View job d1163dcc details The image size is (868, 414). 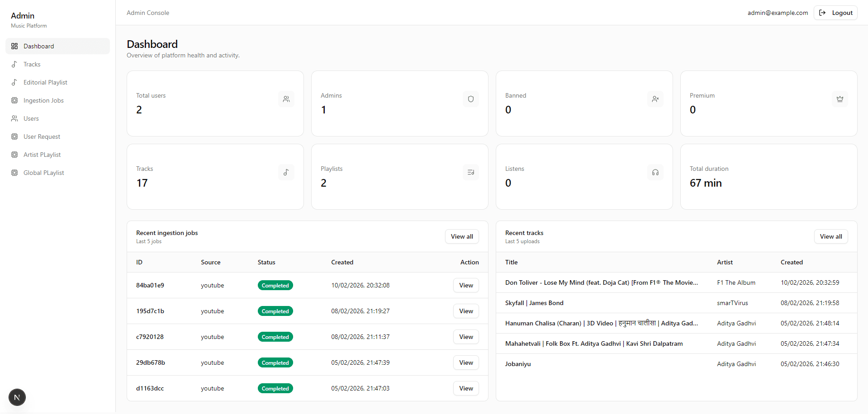466,388
